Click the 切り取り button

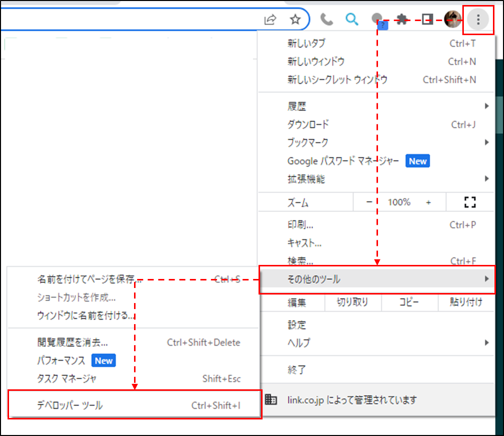click(x=352, y=302)
